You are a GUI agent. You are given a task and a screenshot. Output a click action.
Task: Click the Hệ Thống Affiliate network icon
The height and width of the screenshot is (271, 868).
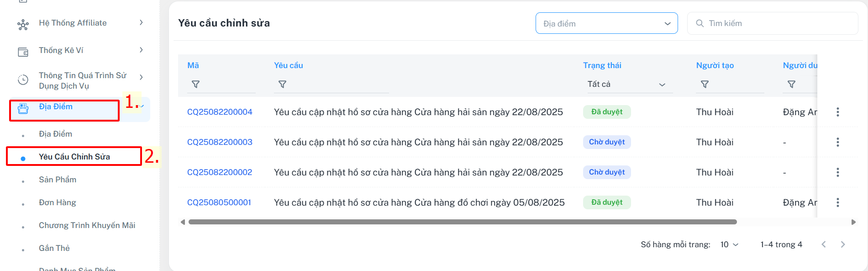click(x=23, y=25)
